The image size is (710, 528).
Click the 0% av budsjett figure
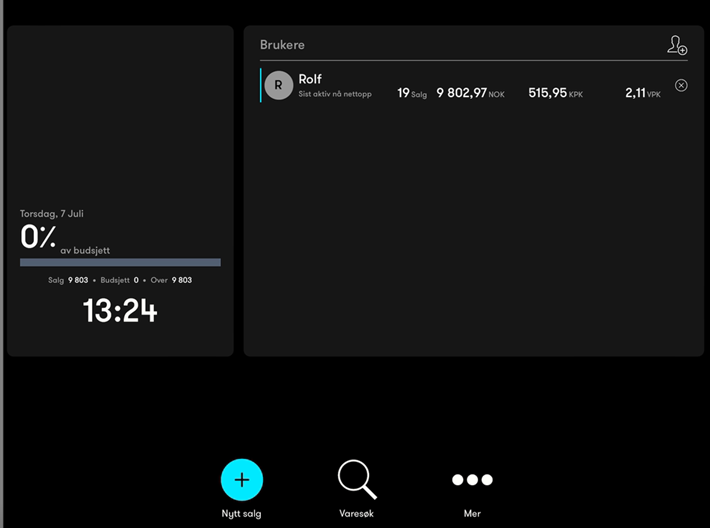pyautogui.click(x=65, y=239)
